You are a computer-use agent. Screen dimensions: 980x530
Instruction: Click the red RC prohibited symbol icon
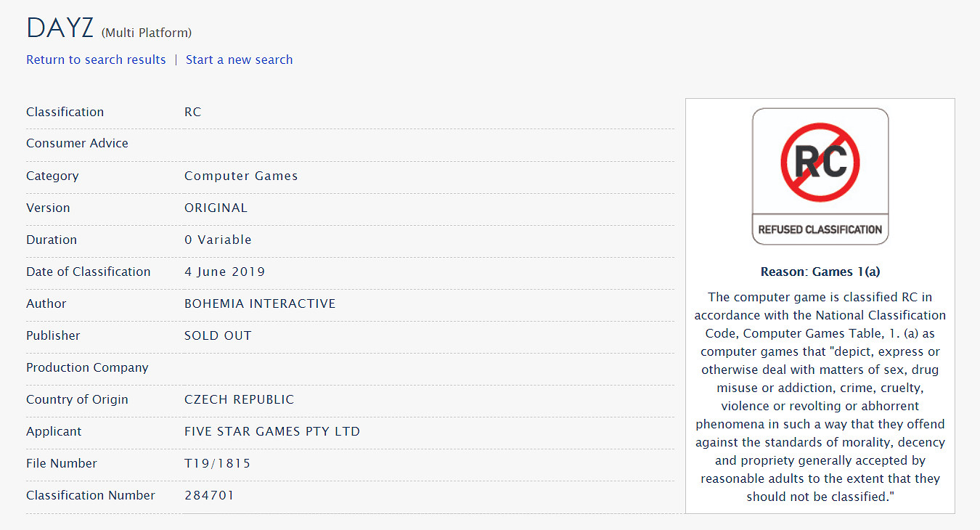point(820,162)
